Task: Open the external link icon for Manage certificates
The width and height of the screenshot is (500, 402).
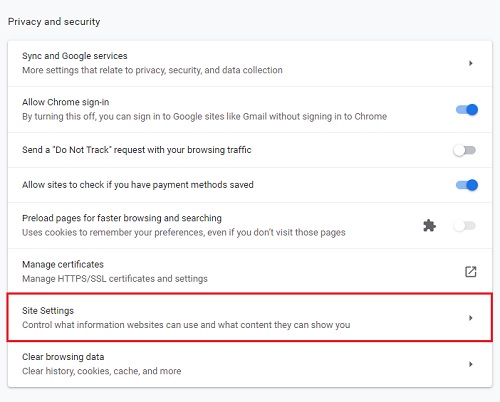Action: pyautogui.click(x=470, y=272)
